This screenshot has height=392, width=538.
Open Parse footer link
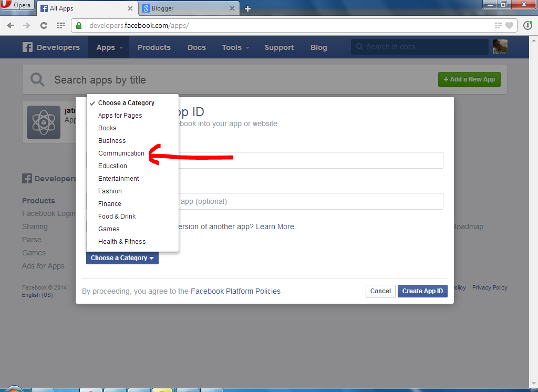click(x=32, y=240)
